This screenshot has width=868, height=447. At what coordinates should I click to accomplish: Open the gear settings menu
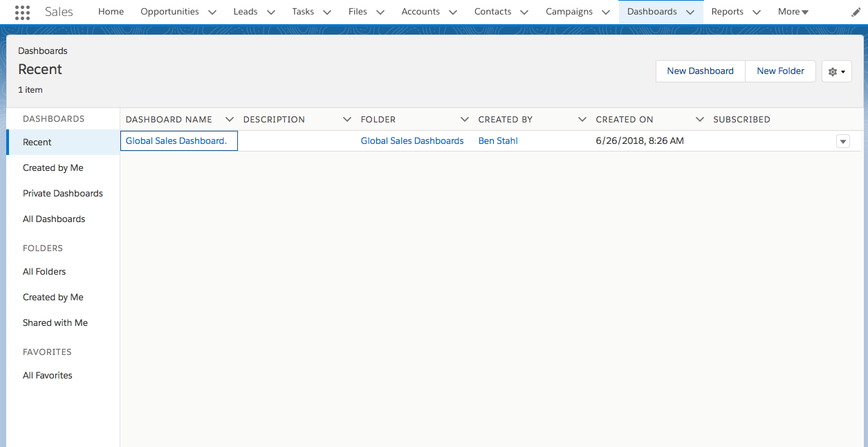[836, 71]
